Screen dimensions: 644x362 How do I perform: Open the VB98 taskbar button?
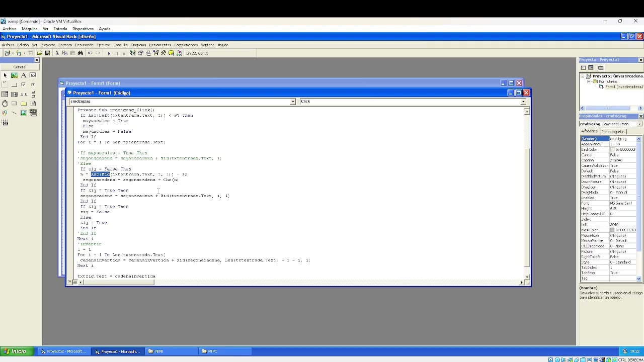[171, 351]
